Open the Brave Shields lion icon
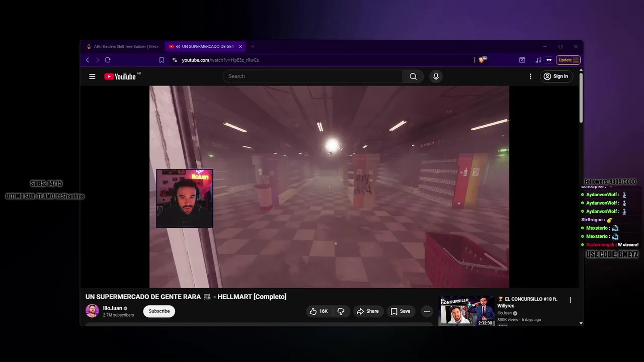The width and height of the screenshot is (644, 362). pyautogui.click(x=482, y=60)
